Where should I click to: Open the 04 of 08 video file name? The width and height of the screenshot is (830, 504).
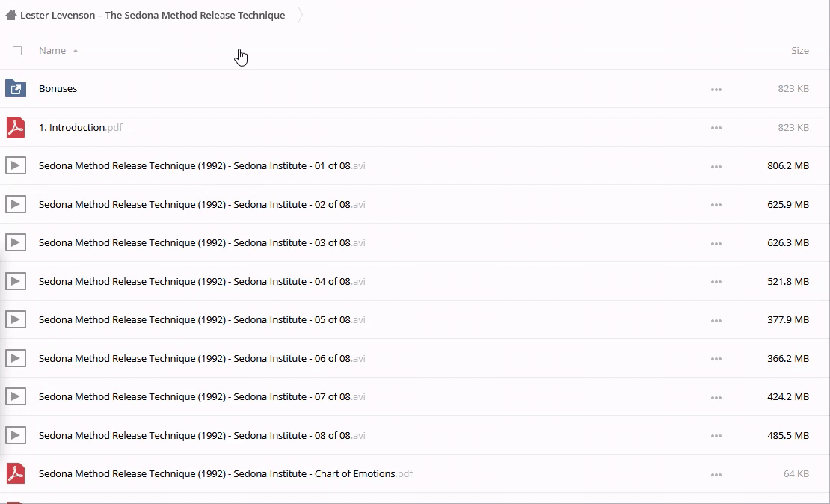pyautogui.click(x=194, y=282)
